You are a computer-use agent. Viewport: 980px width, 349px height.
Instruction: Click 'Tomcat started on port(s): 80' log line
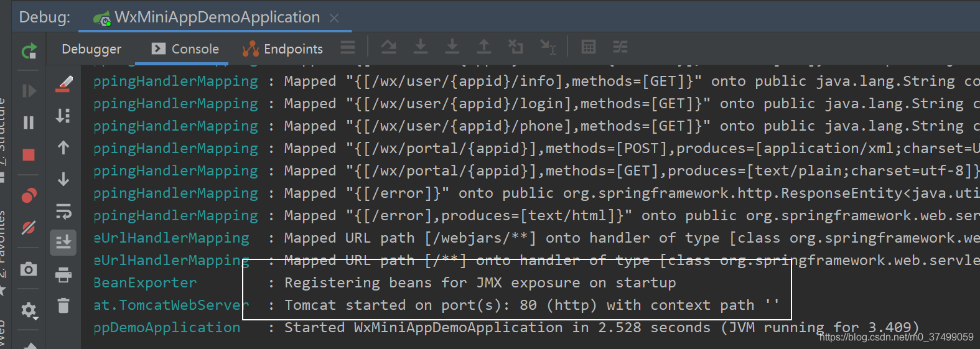(532, 305)
